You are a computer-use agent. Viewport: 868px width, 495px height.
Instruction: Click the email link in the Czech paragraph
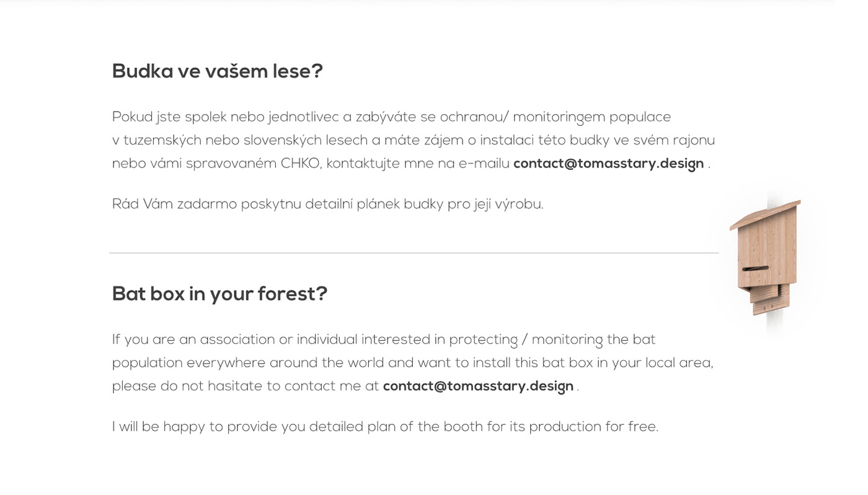tap(608, 164)
